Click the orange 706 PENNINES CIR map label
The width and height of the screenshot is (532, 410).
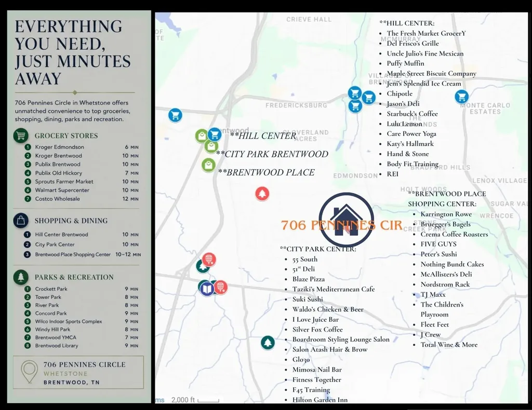pos(342,225)
